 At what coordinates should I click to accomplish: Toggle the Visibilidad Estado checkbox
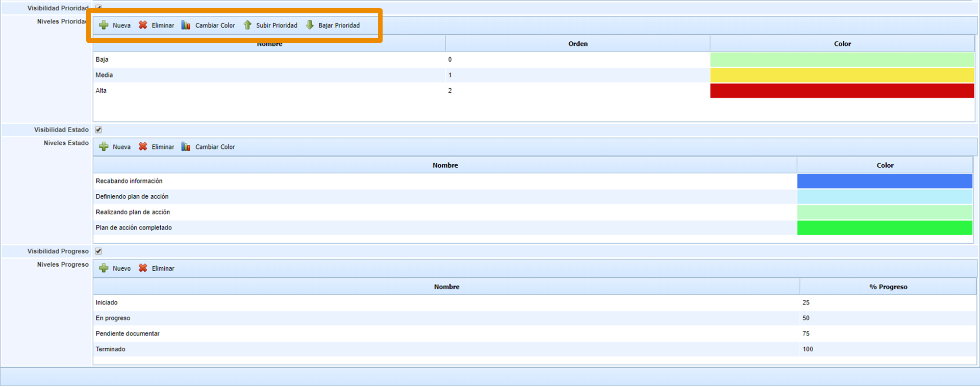click(98, 130)
